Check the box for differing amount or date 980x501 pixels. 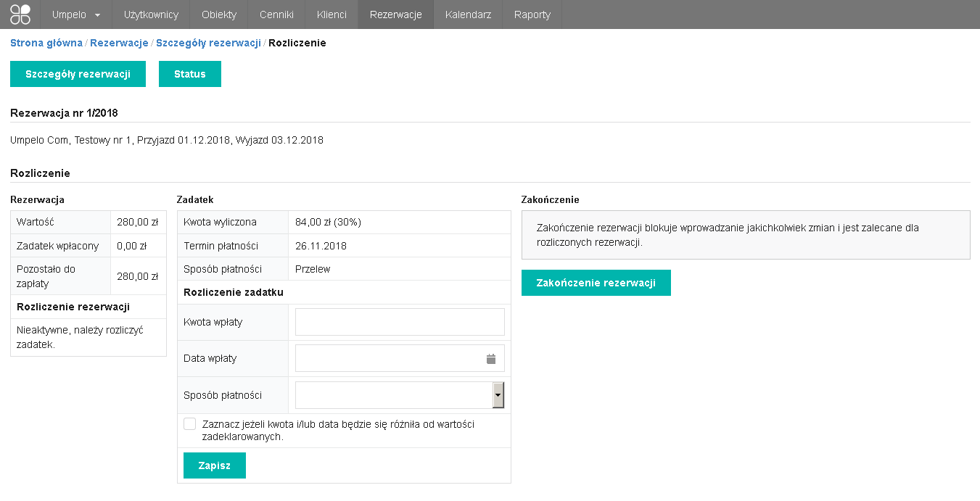pos(190,424)
